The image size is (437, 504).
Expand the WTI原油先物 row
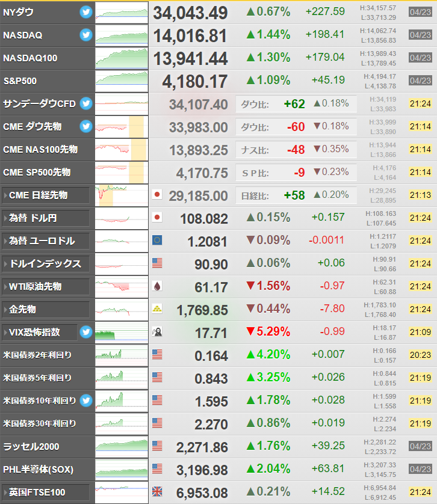coord(46,287)
